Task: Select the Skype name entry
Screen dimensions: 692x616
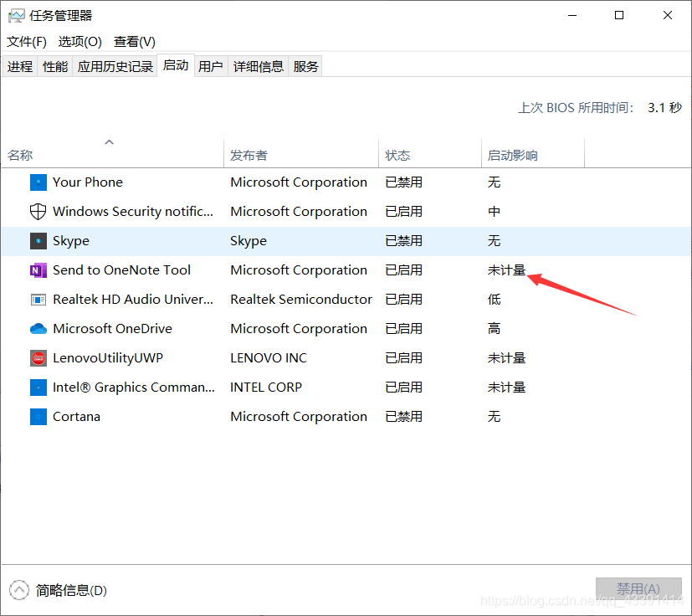Action: [71, 241]
